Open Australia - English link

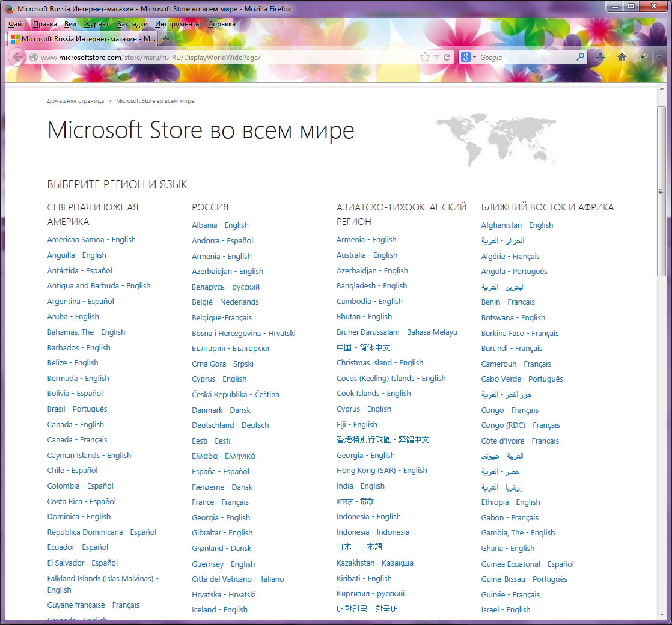pos(367,255)
